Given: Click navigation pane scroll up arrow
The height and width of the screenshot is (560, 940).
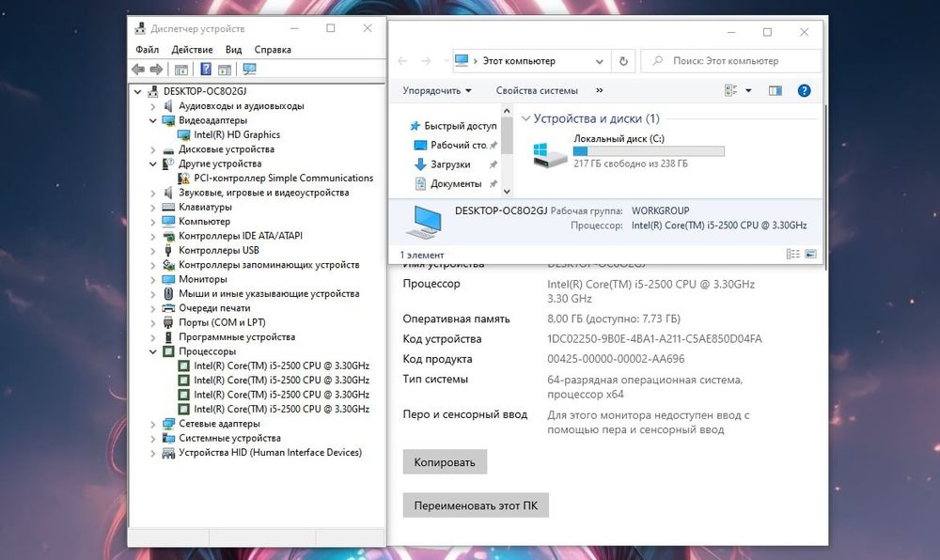Looking at the screenshot, I should coord(507,111).
